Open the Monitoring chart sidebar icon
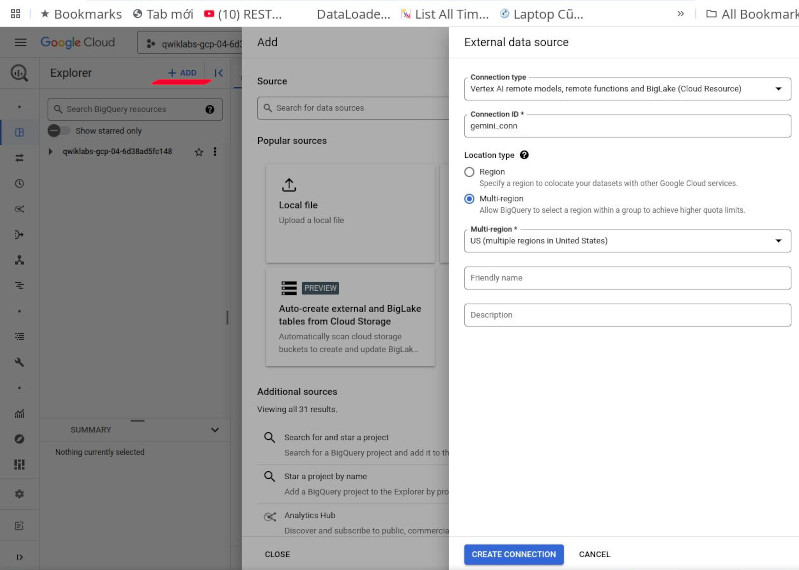The image size is (799, 570). point(19,414)
